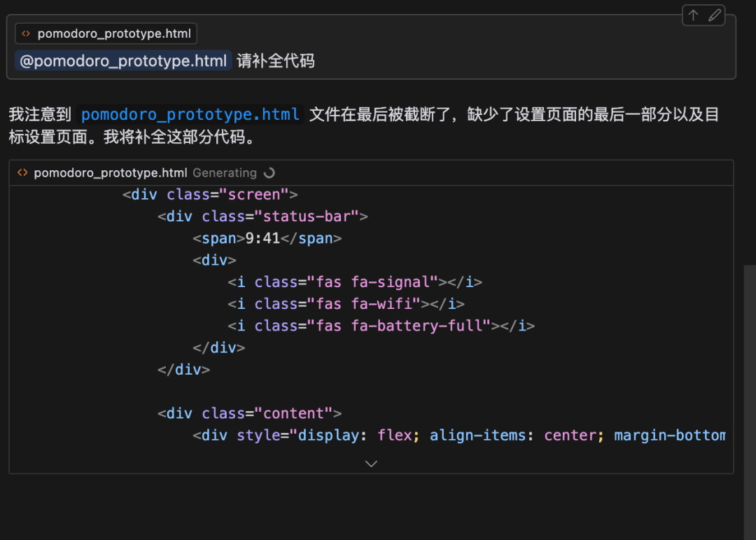Open the pomodoro_prototype.html attachment chip
756x540 pixels.
click(x=105, y=33)
